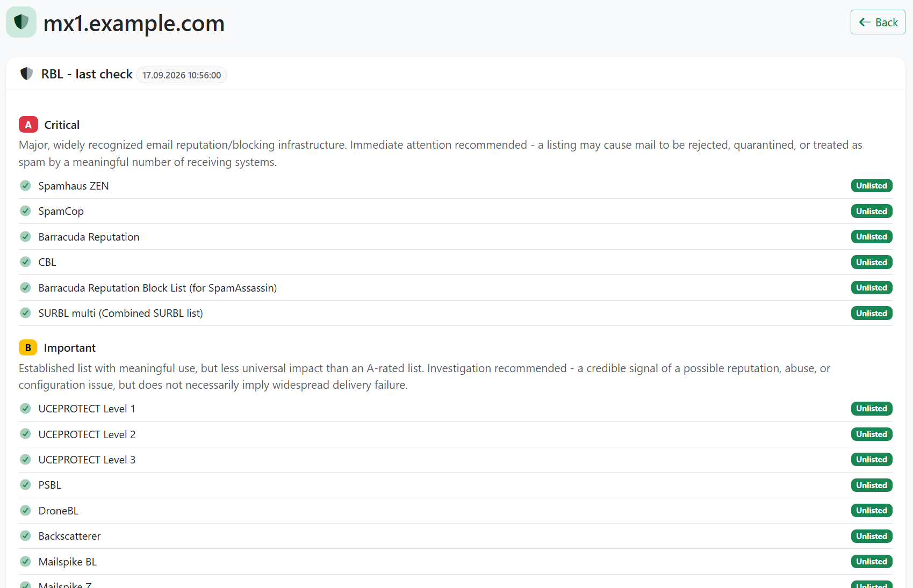This screenshot has height=588, width=913.
Task: Click the check icon beside SpamCop
Action: point(25,211)
